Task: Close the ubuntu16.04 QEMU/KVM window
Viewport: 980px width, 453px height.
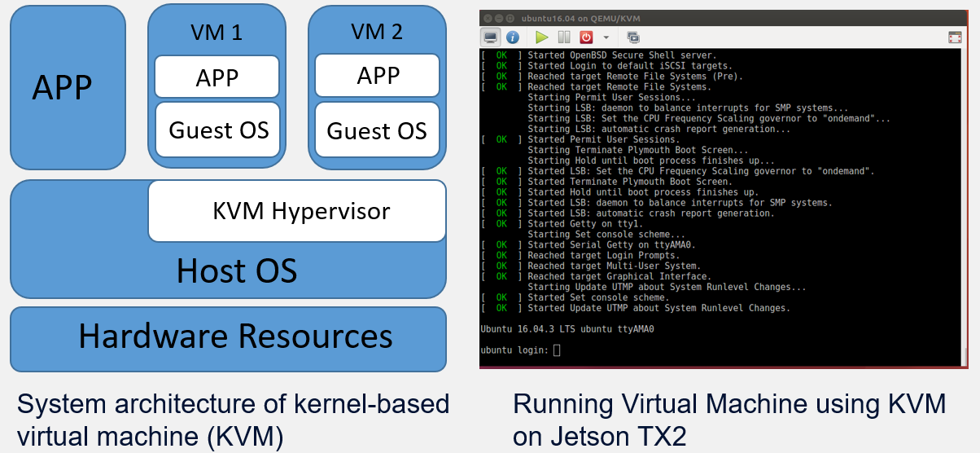Action: 486,18
